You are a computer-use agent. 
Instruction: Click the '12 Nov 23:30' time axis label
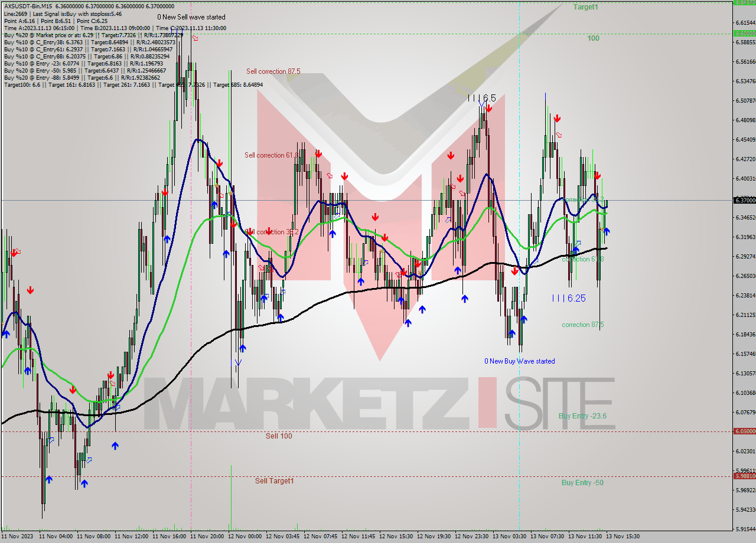(472, 537)
